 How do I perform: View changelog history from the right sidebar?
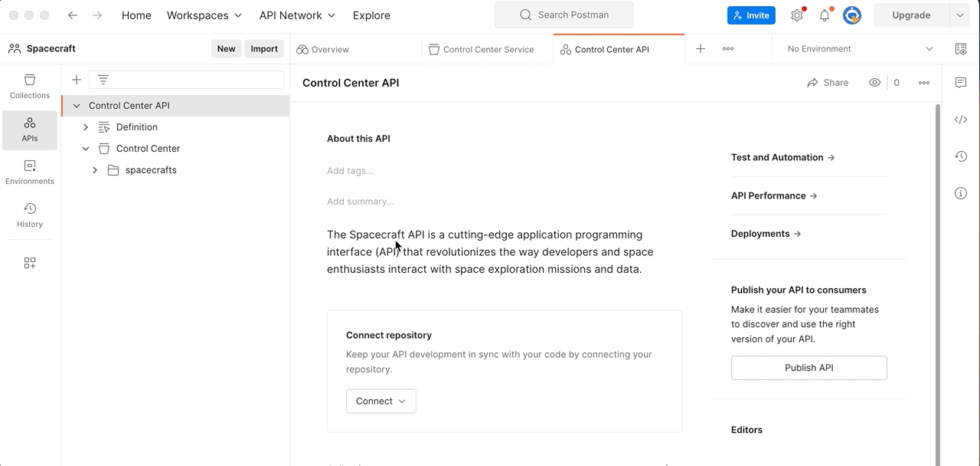coord(961,156)
